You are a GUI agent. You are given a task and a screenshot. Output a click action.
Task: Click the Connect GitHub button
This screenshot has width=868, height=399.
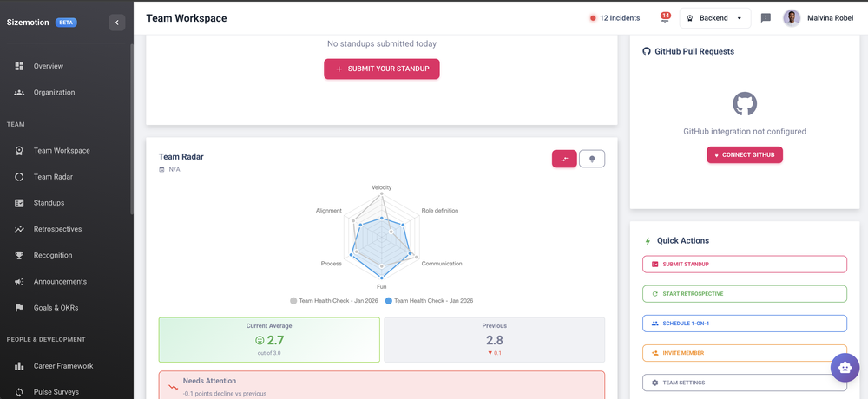tap(745, 154)
